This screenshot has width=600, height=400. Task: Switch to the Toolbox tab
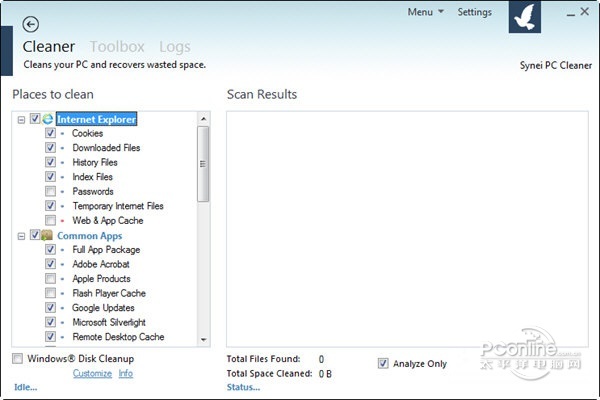[x=117, y=47]
